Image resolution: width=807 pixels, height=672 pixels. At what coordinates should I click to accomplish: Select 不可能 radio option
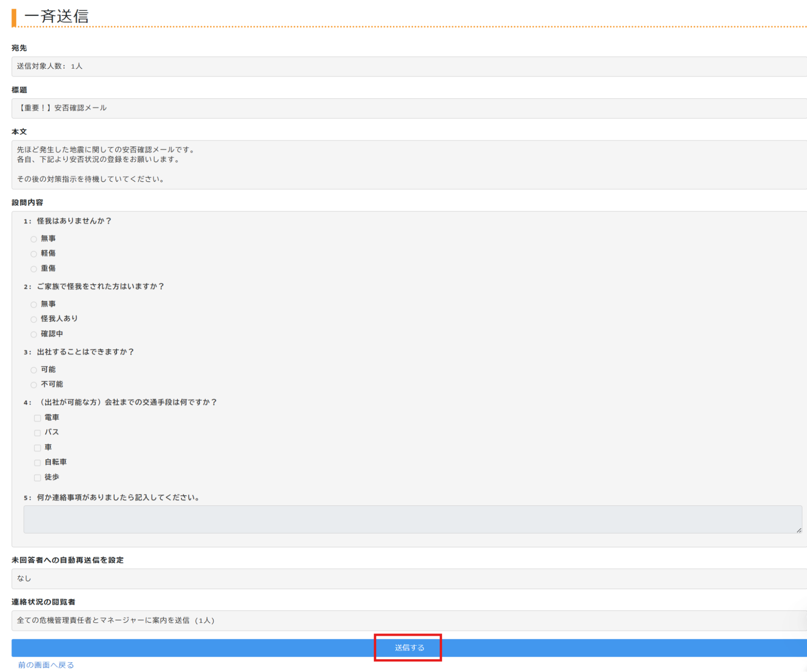coord(34,385)
